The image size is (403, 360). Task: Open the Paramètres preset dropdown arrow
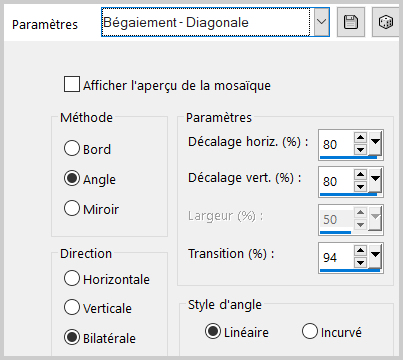click(321, 22)
